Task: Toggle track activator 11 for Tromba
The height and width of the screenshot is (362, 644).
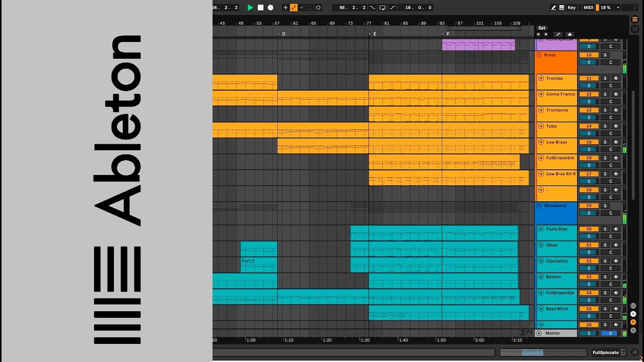Action: (589, 78)
